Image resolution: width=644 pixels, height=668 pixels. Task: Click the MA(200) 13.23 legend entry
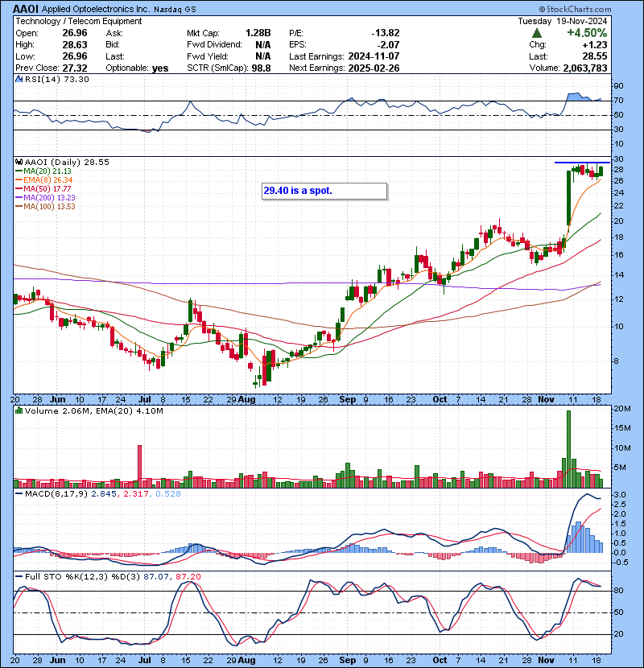tap(45, 198)
